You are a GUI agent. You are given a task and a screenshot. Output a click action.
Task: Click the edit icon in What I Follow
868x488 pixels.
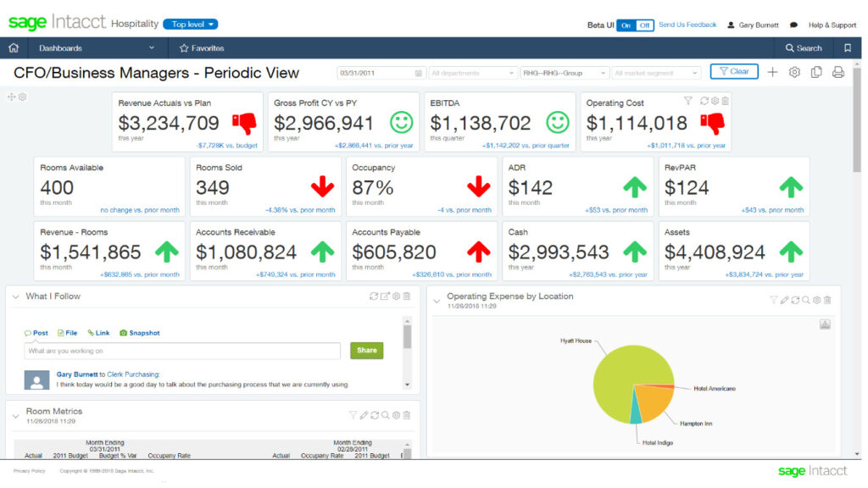click(x=385, y=296)
